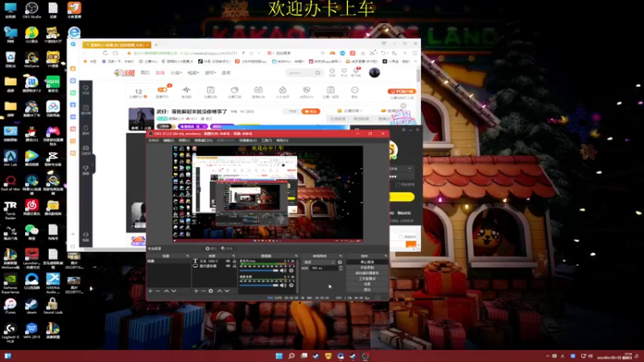Mute second audio channel speaker in OBS
The width and height of the screenshot is (644, 362).
(x=283, y=286)
